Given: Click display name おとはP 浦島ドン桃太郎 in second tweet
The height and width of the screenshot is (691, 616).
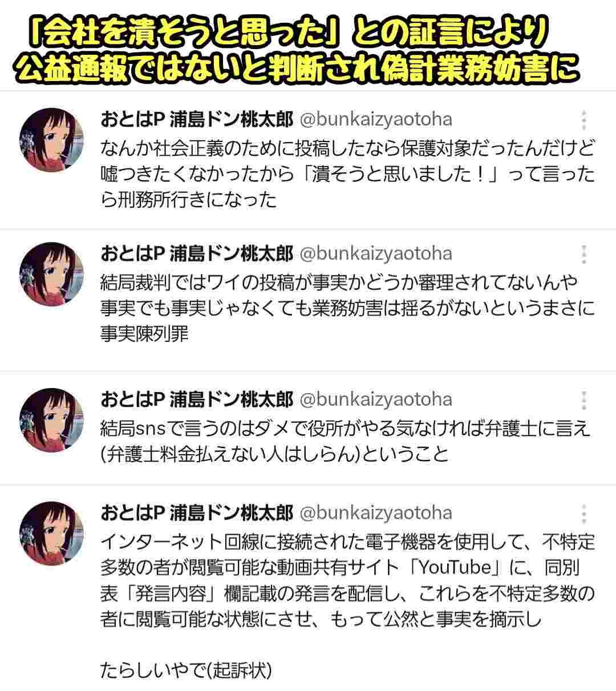Looking at the screenshot, I should pyautogui.click(x=197, y=253).
